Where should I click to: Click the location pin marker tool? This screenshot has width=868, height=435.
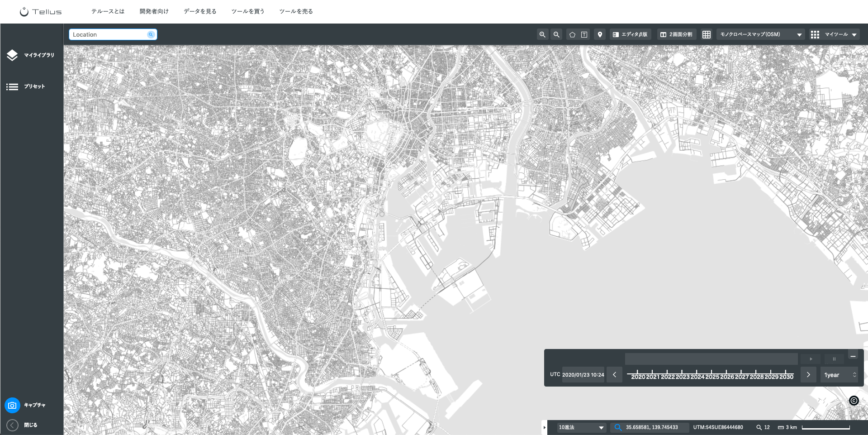click(x=600, y=34)
